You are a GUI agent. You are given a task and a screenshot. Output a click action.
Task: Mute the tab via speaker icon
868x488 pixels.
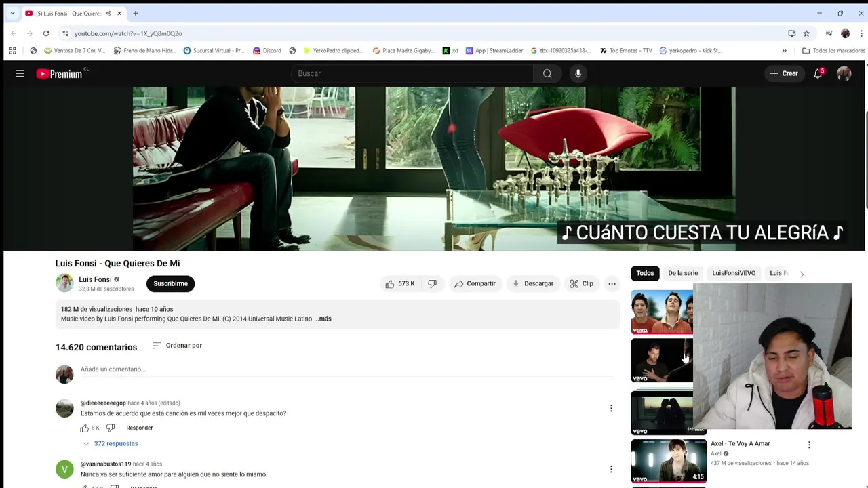pyautogui.click(x=108, y=13)
